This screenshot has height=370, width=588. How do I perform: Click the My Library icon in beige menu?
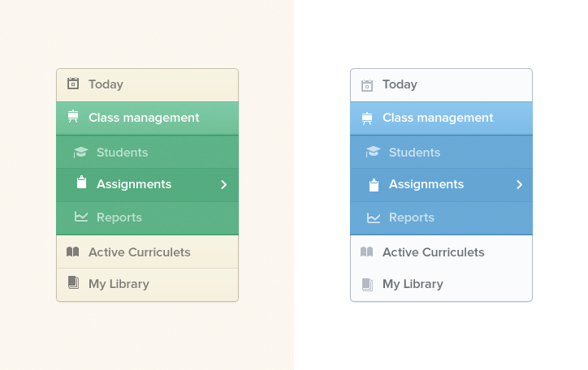(73, 282)
